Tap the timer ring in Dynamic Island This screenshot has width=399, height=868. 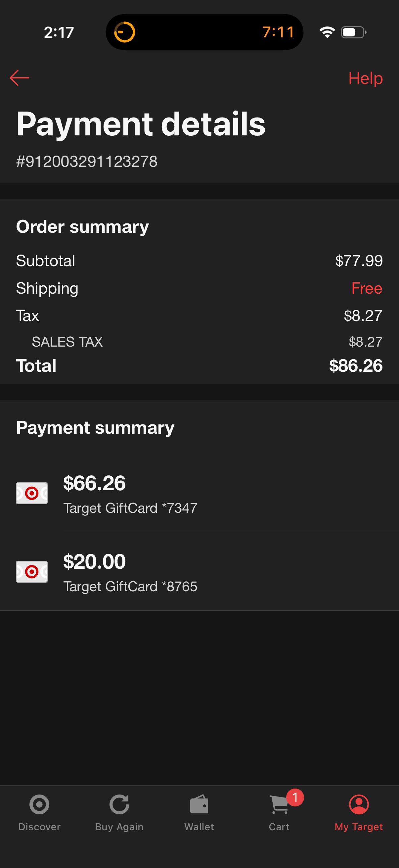125,32
